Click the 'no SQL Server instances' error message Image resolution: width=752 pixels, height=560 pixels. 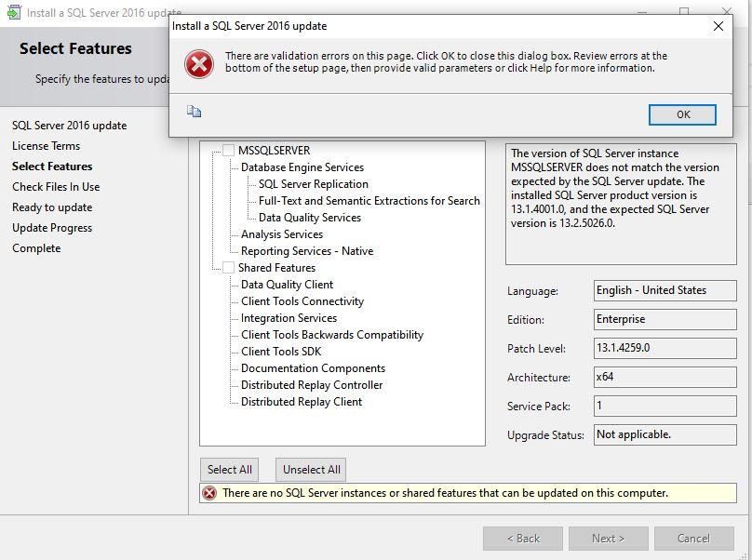[x=445, y=493]
